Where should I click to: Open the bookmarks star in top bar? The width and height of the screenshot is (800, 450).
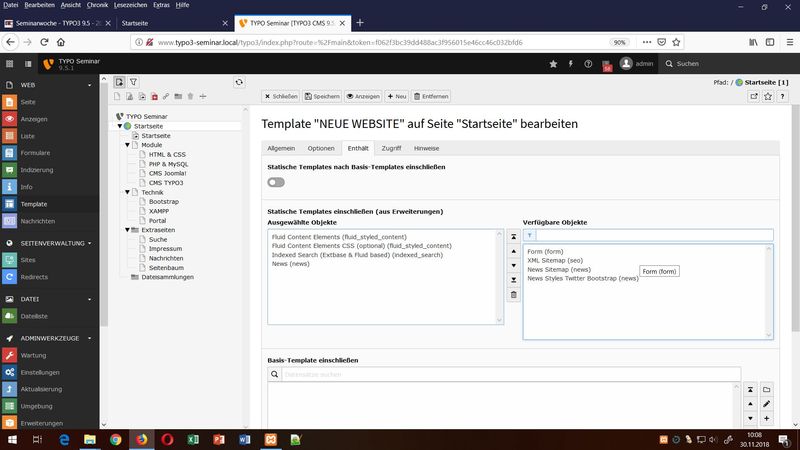pyautogui.click(x=553, y=64)
